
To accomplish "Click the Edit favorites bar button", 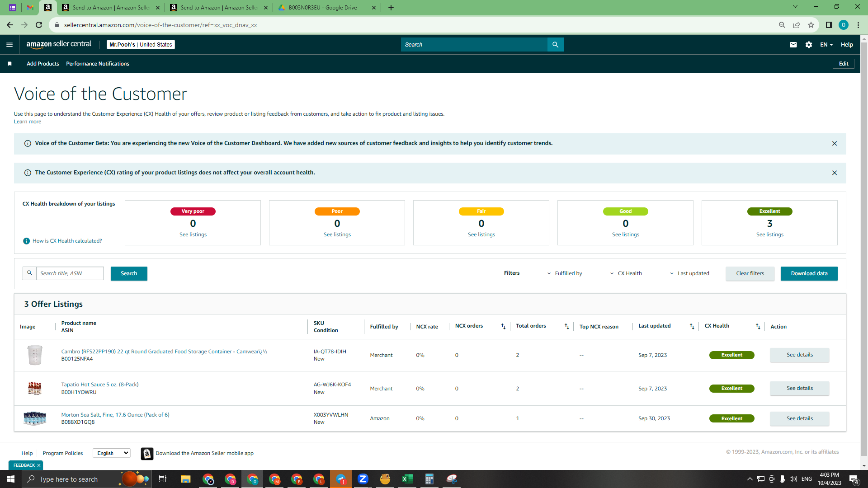I will tap(844, 64).
